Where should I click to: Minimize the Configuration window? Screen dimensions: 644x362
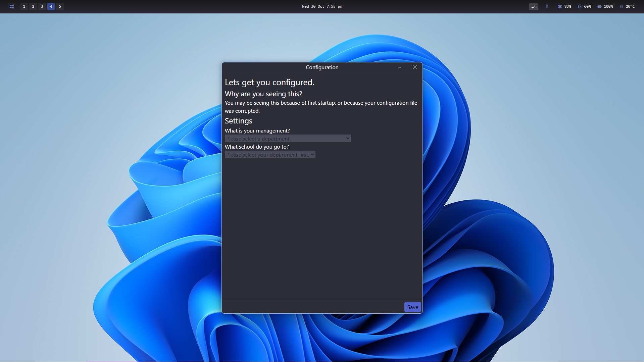[399, 67]
